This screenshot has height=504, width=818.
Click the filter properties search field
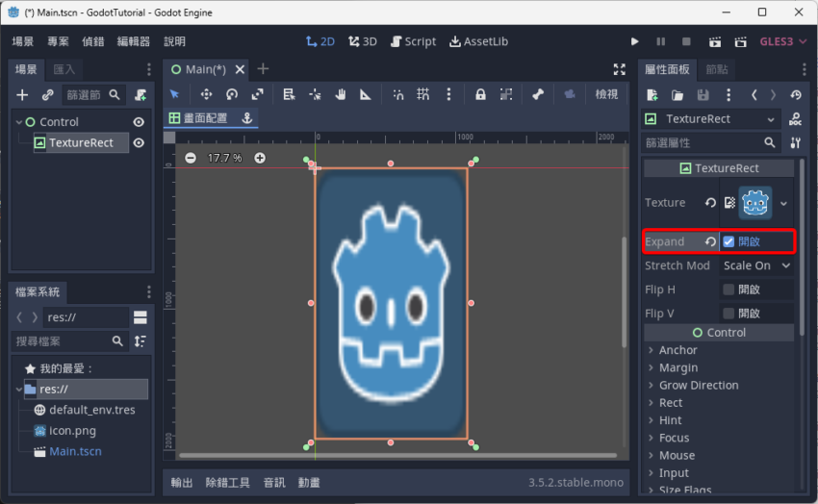[710, 142]
